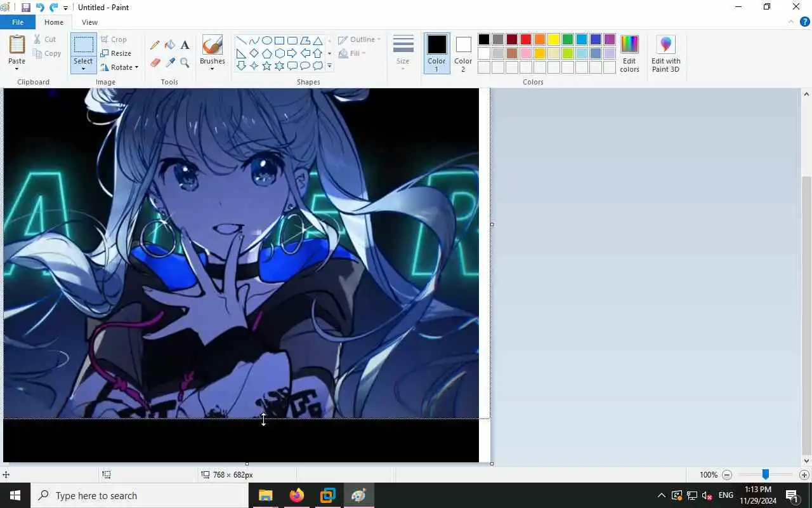Choose the pink palette swatch
The height and width of the screenshot is (508, 812).
526,53
